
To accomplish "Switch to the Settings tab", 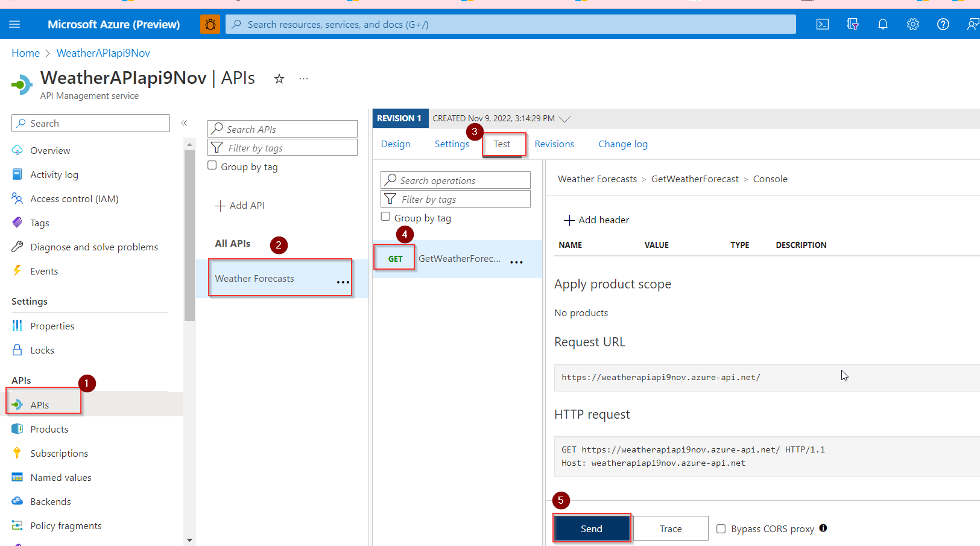I will click(452, 144).
